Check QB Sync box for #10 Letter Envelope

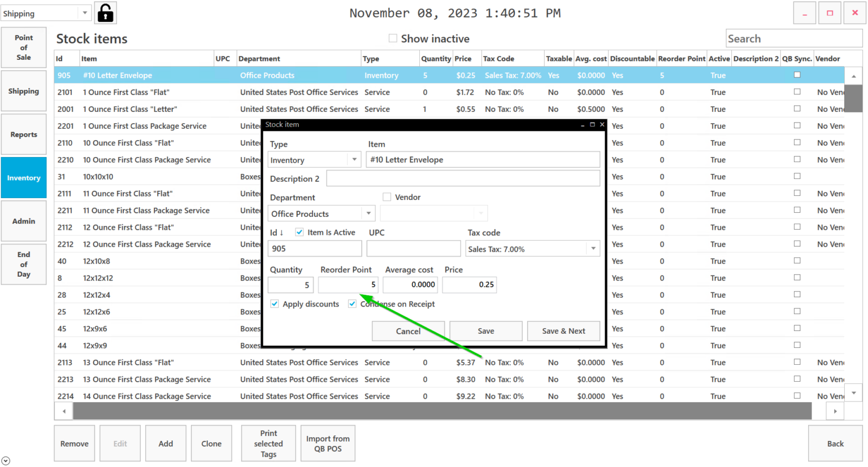[797, 75]
